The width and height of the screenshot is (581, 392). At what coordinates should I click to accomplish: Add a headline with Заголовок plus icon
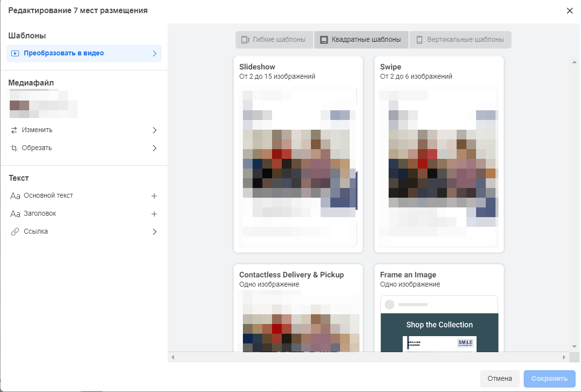click(154, 214)
